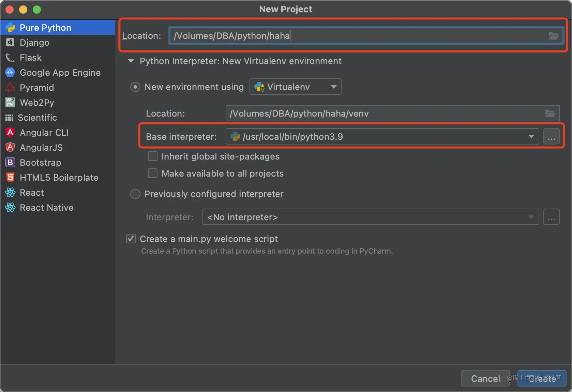Click the React project icon
572x392 pixels.
coord(10,192)
